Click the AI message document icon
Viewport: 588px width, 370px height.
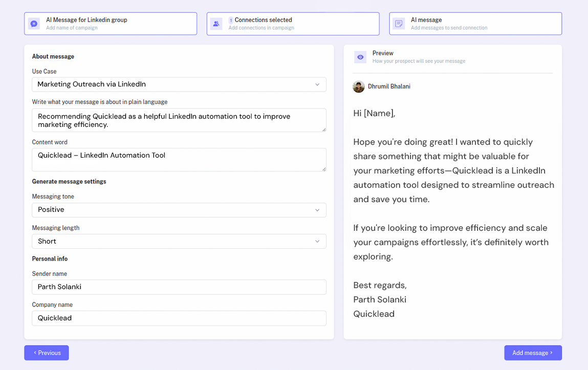(399, 24)
